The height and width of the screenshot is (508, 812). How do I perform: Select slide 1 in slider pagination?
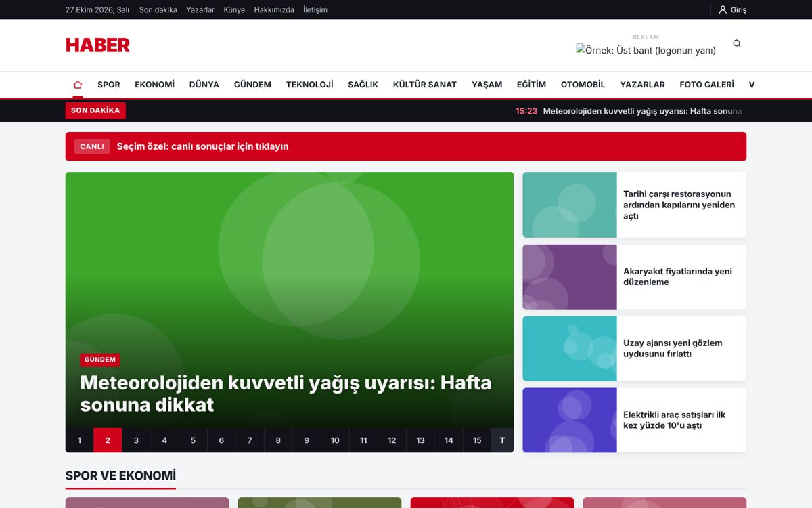pos(79,440)
